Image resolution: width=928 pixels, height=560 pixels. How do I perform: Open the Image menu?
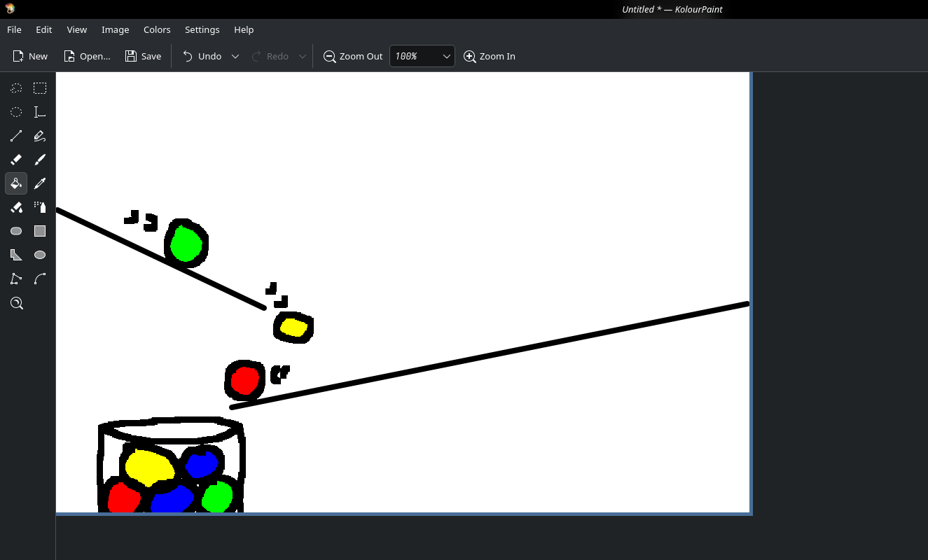click(x=115, y=29)
